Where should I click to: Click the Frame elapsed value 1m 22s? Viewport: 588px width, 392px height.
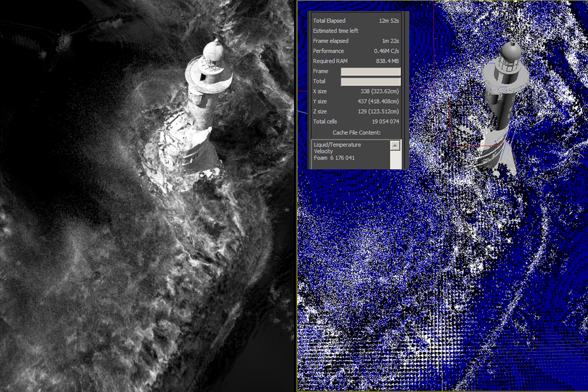click(x=390, y=41)
